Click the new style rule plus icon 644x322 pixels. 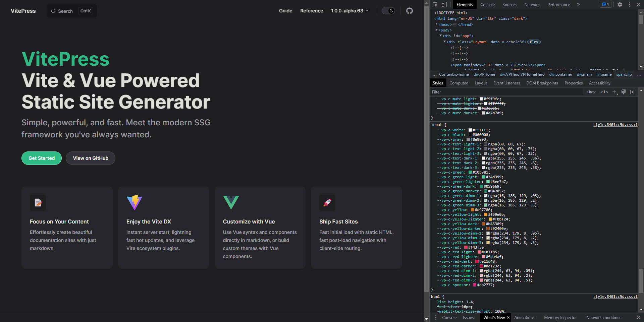614,92
